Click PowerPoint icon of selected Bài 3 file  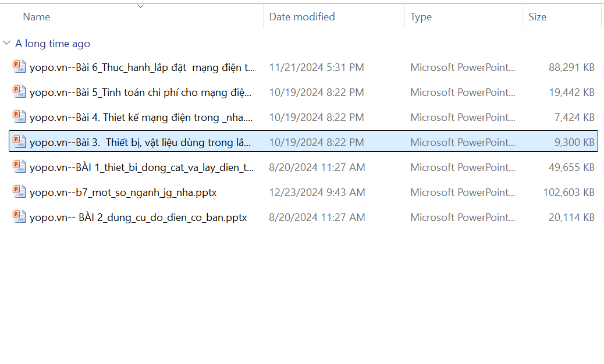pos(19,142)
